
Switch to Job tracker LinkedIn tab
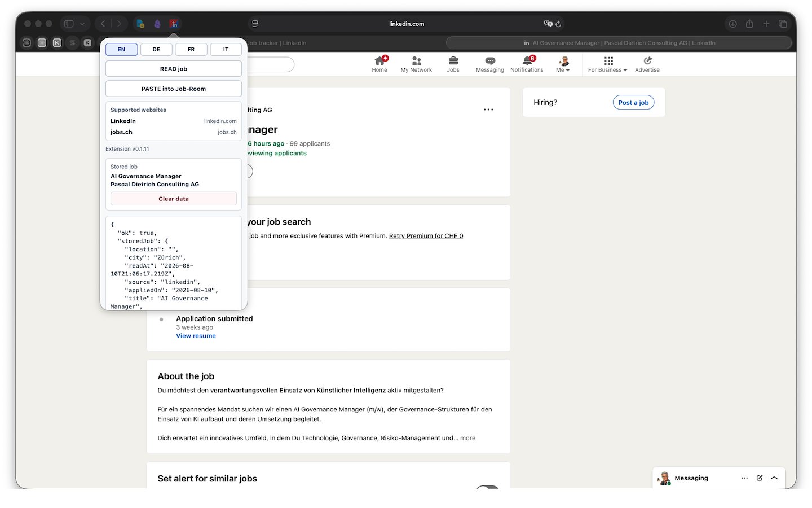point(276,42)
